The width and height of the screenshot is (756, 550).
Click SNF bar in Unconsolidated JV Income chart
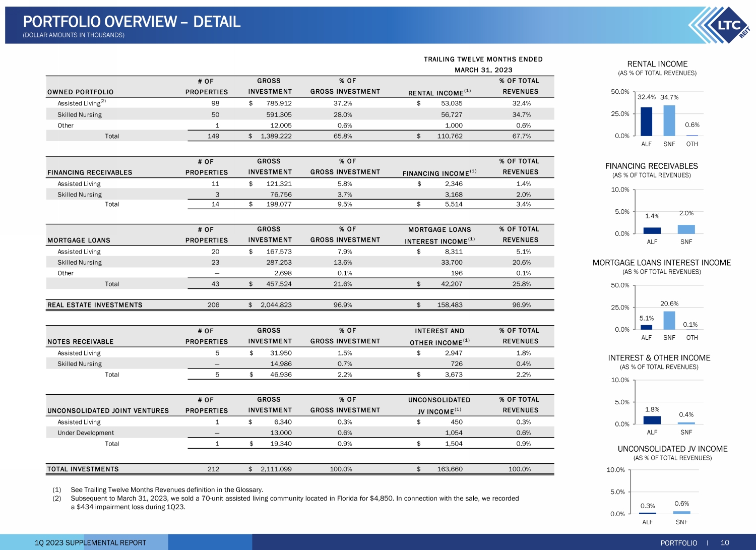[x=681, y=512]
